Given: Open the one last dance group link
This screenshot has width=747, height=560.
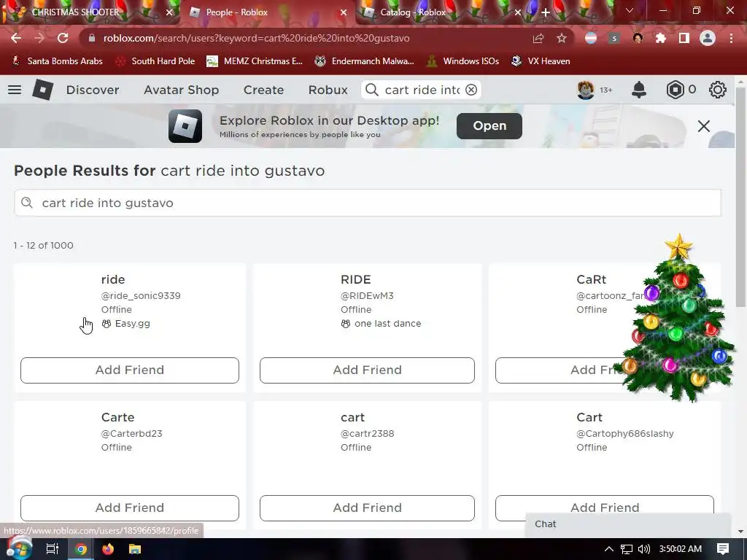Looking at the screenshot, I should 388,323.
